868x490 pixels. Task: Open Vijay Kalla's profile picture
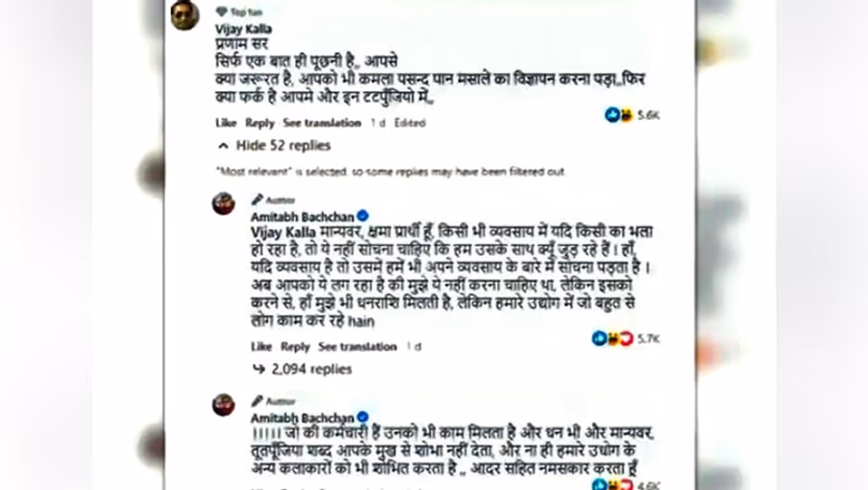184,16
